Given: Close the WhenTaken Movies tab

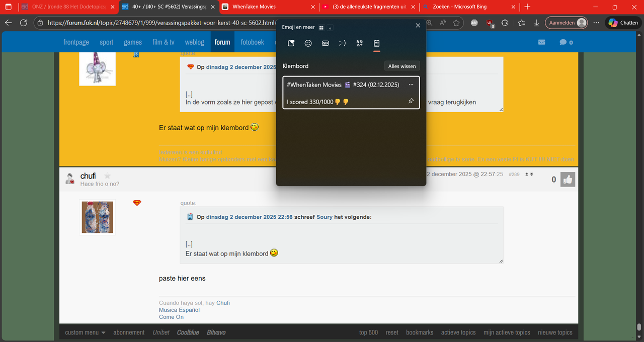Looking at the screenshot, I should (313, 7).
